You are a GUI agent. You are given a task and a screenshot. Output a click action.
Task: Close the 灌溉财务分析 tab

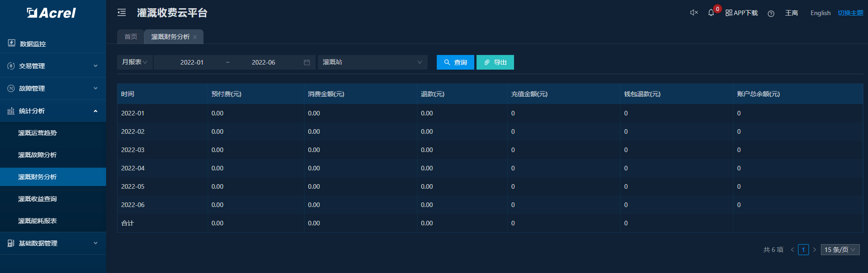(x=195, y=37)
